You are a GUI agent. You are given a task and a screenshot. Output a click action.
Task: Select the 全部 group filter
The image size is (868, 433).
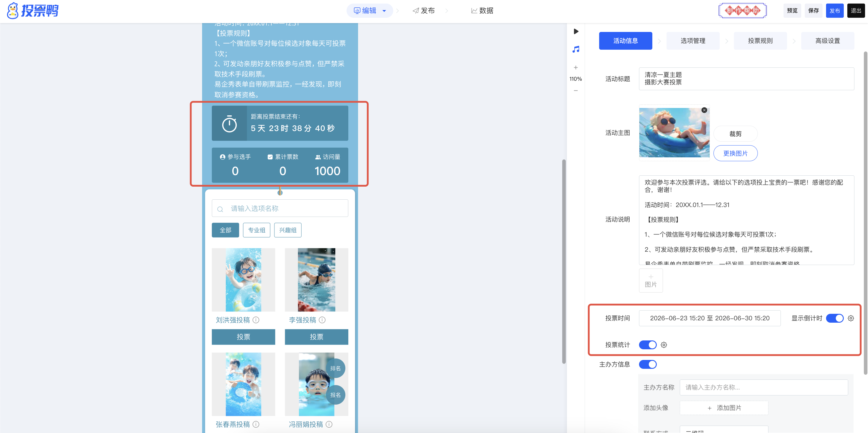point(225,230)
